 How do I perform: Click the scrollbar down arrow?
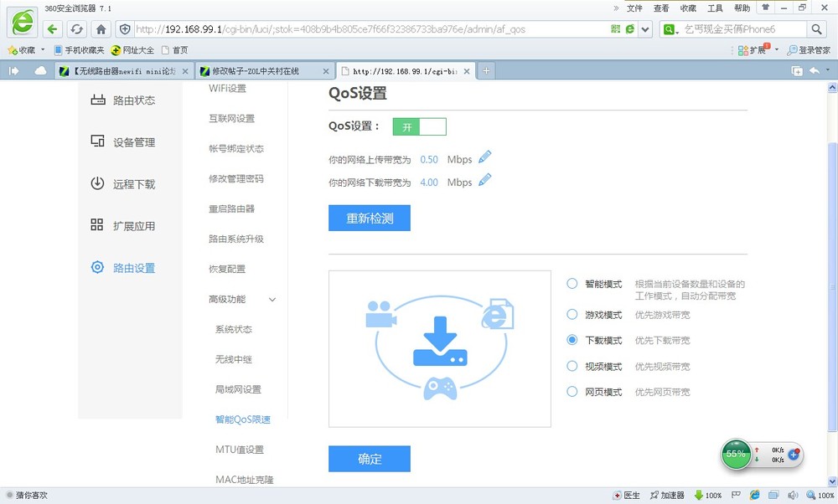click(832, 481)
